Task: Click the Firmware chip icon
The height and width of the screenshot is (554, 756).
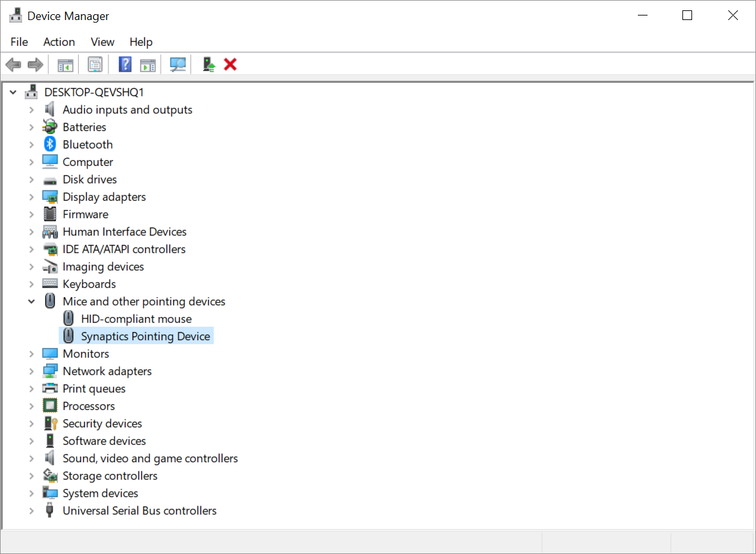Action: [50, 214]
